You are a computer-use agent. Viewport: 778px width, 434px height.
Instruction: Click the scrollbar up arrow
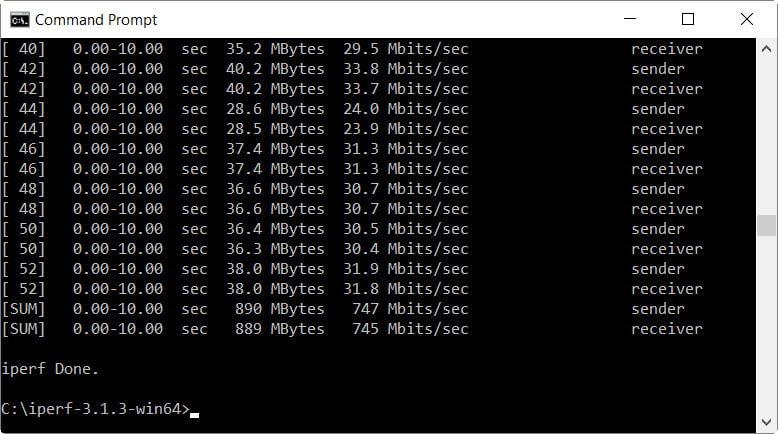766,49
